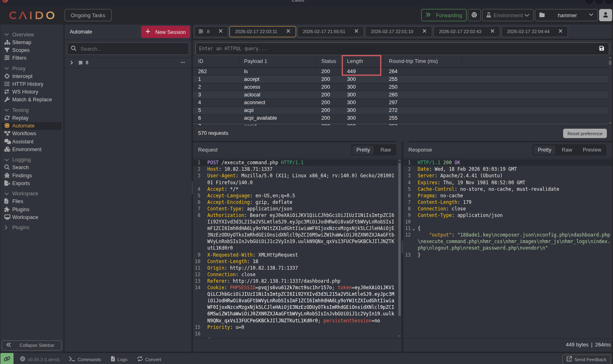Open the Environment dropdown
Screen dimensions: 613x364
coord(507,15)
